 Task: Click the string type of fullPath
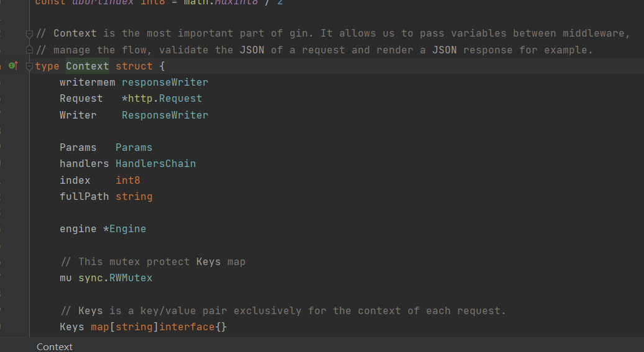[x=134, y=196]
